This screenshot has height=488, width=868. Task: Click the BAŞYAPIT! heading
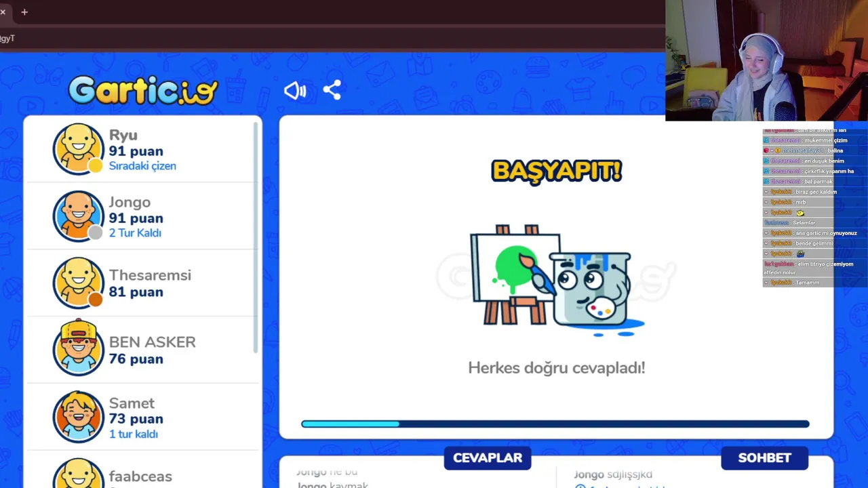[556, 171]
